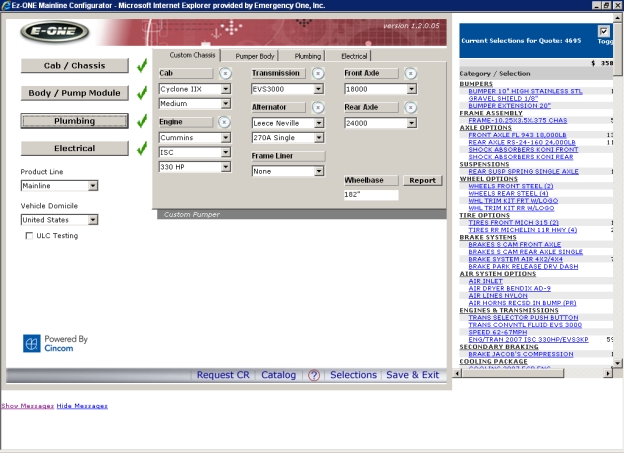Open the EVS3000 transmission dropdown
The image size is (624, 453).
[x=318, y=89]
